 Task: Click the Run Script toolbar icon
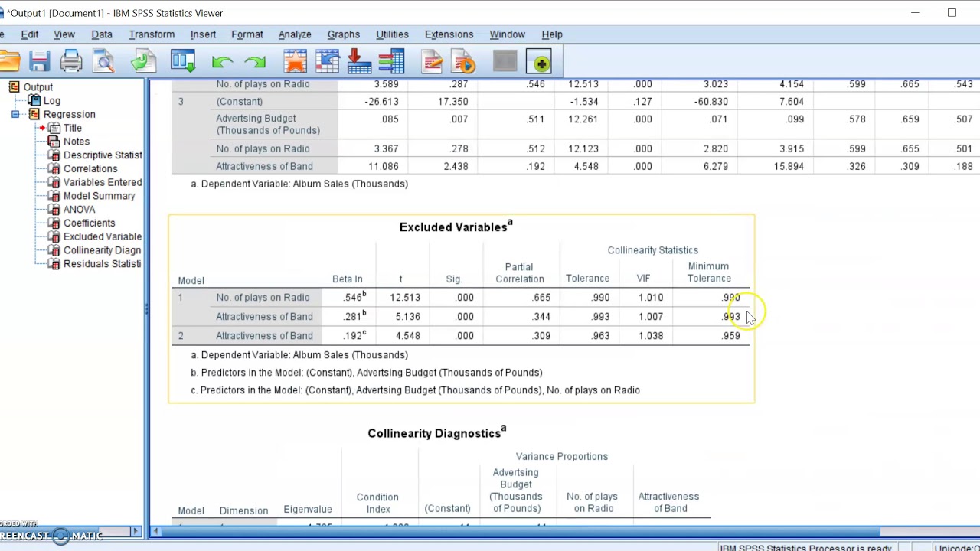coord(463,62)
